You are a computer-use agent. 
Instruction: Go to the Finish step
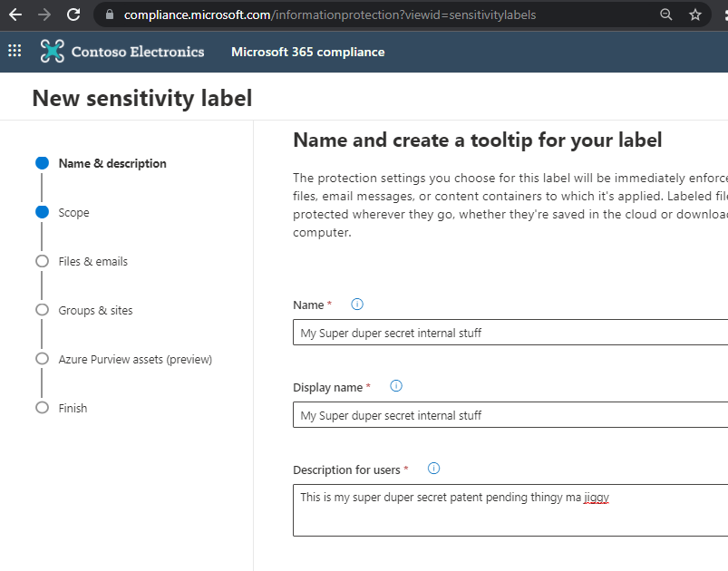73,408
